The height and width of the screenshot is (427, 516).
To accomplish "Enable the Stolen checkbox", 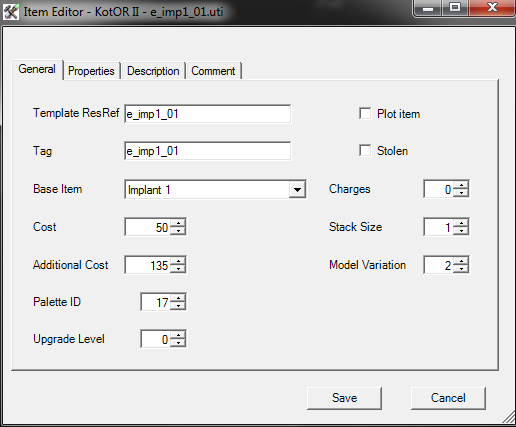I will [365, 150].
